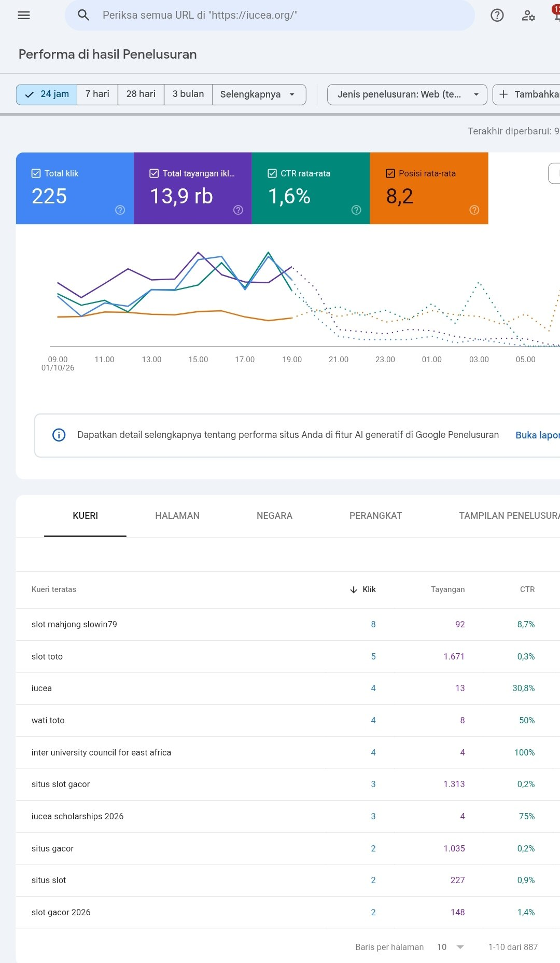Click Tambahkan filter button

526,94
